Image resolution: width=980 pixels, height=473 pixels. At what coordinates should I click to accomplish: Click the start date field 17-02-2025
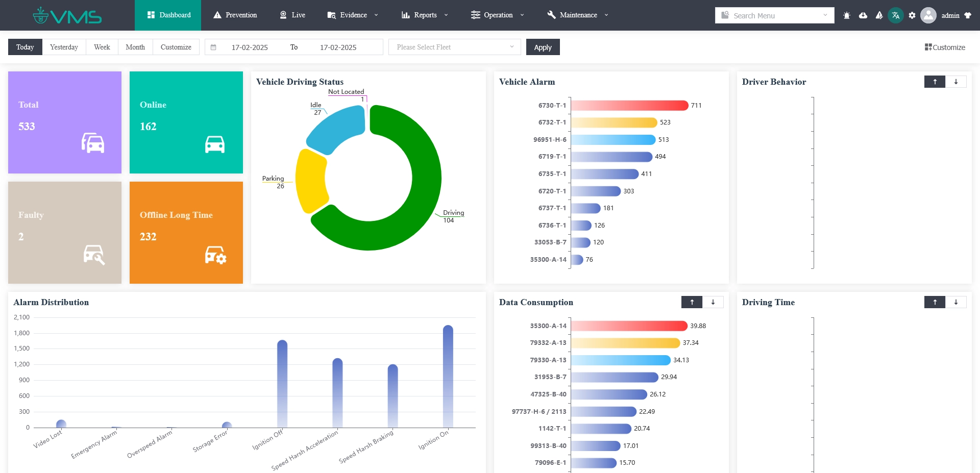tap(250, 47)
